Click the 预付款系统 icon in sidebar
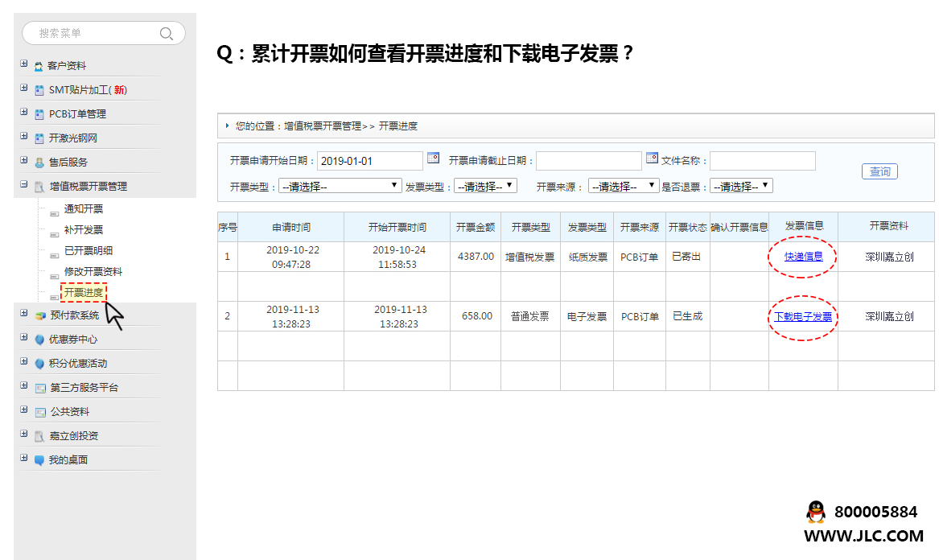 pyautogui.click(x=40, y=315)
